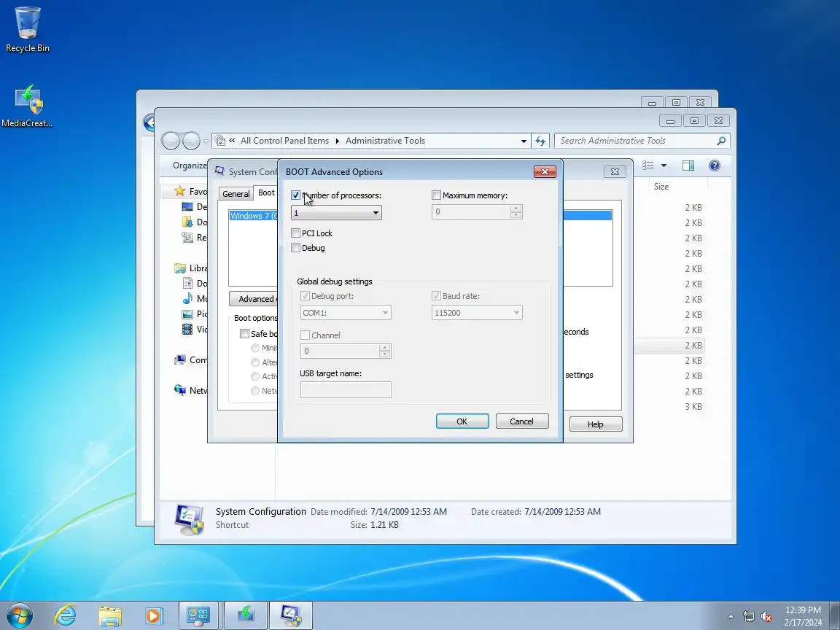Click the Explorer back navigation arrow
This screenshot has height=630, width=840.
[x=171, y=141]
